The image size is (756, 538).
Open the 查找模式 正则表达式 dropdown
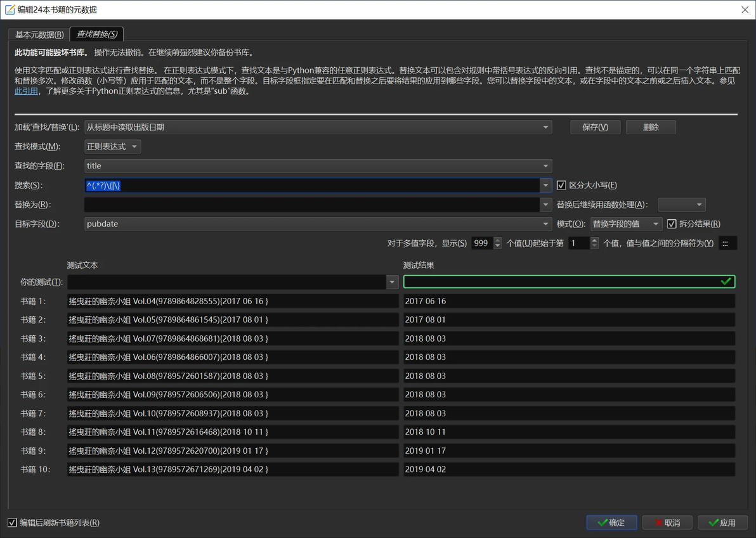coord(113,146)
